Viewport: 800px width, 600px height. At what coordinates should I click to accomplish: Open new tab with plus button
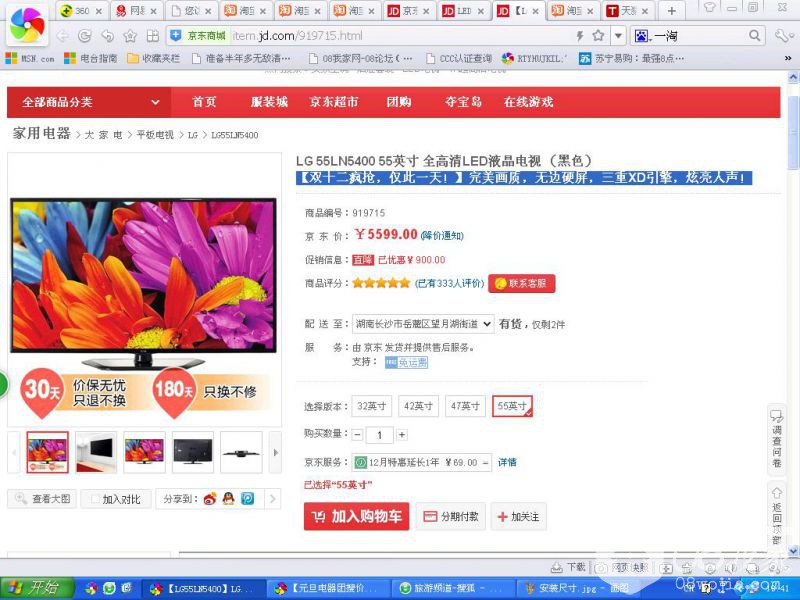(671, 11)
